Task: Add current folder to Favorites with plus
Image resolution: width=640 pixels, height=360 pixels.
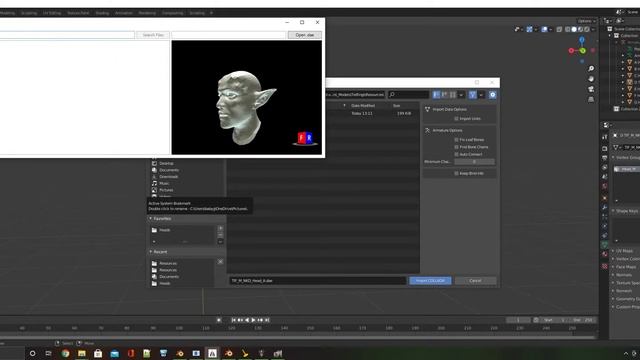Action: [x=220, y=229]
